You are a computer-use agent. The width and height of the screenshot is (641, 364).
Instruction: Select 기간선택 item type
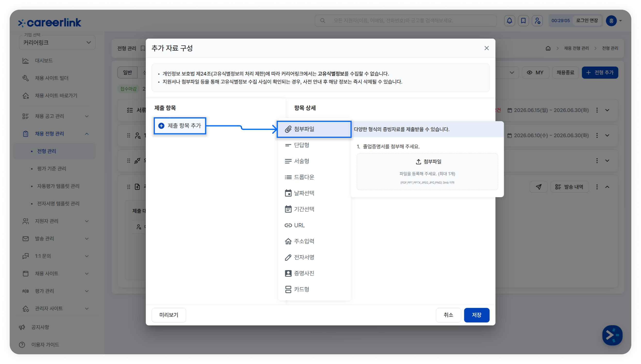point(314,209)
